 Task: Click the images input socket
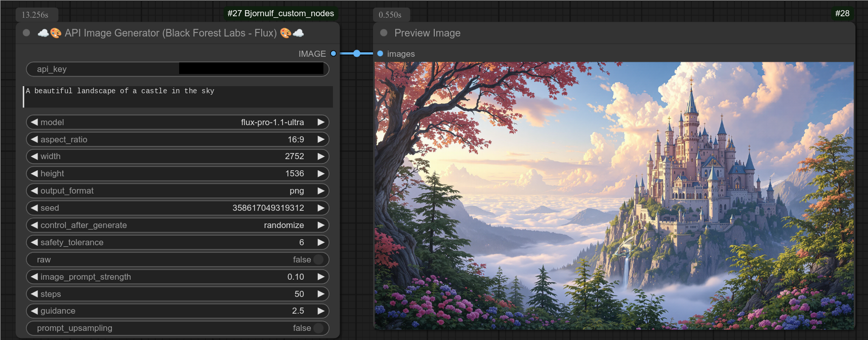point(380,54)
